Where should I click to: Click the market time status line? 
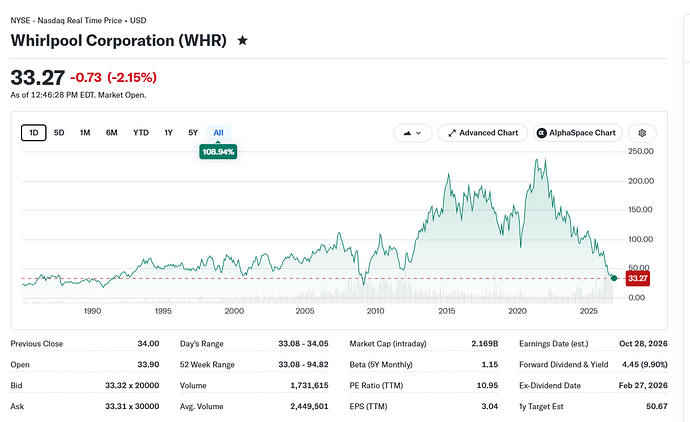[x=78, y=95]
